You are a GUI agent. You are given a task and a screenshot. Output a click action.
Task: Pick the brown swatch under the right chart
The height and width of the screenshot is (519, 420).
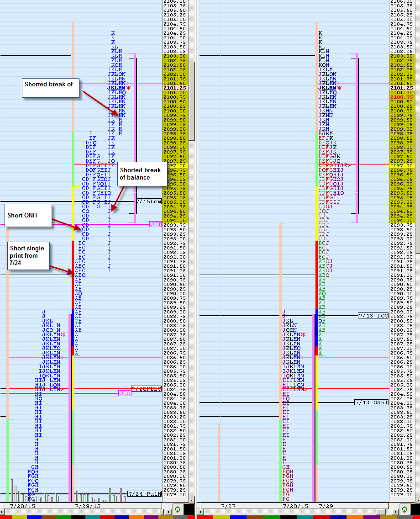(255, 517)
